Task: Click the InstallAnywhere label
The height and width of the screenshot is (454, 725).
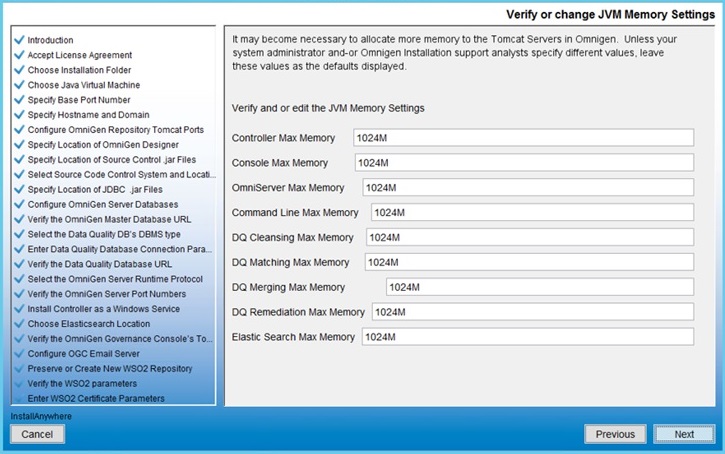Action: point(41,417)
